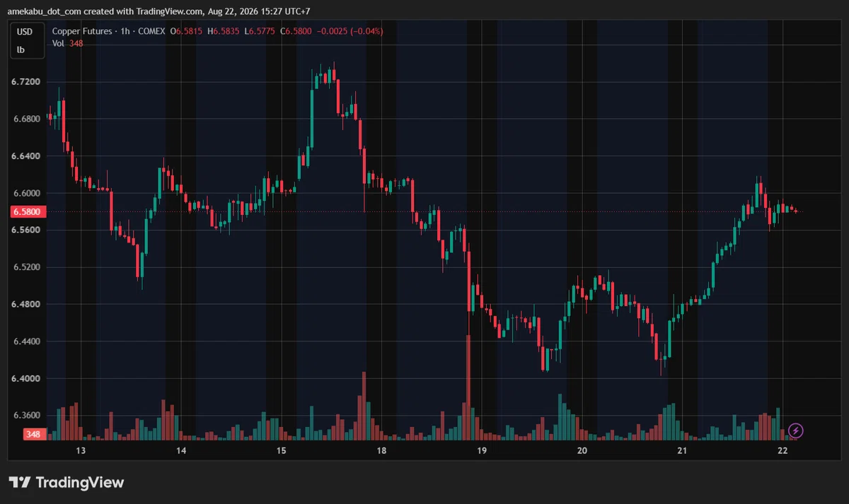Click the red volume label 348 on the axis
This screenshot has height=504, width=849.
34,434
